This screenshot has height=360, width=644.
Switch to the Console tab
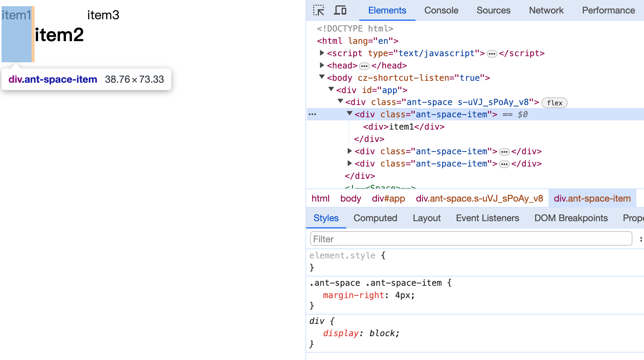(x=441, y=10)
